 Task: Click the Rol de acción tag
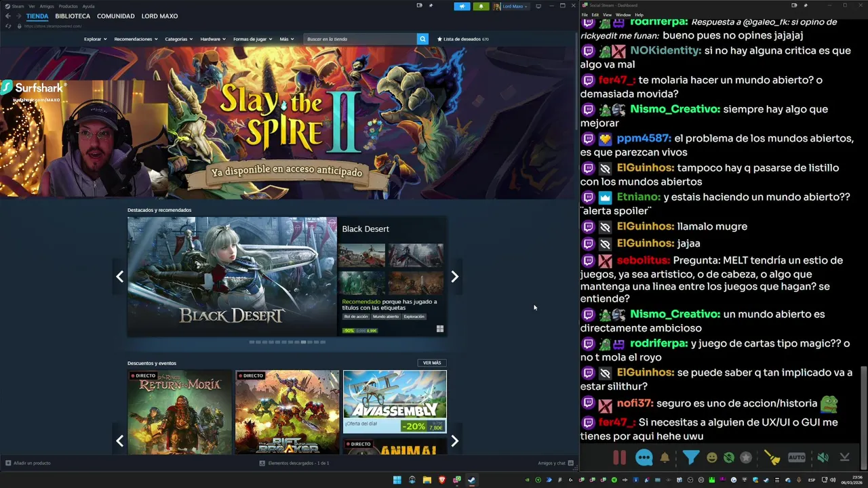tap(356, 317)
